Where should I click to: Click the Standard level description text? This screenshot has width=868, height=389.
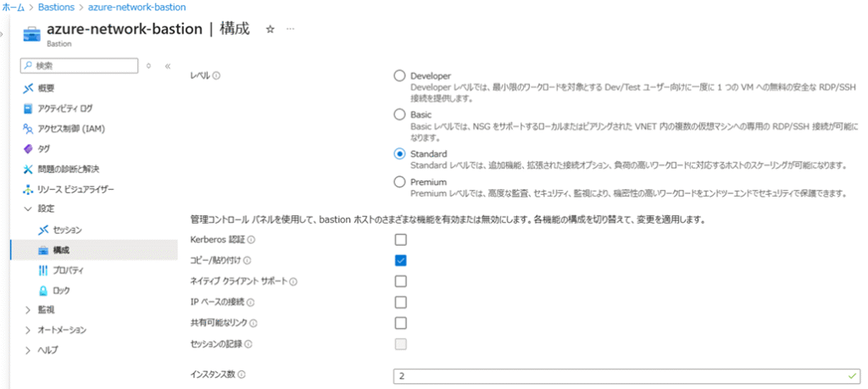[x=628, y=165]
